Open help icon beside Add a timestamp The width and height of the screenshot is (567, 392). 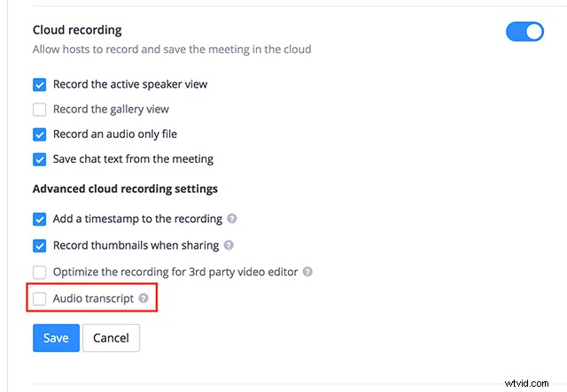pyautogui.click(x=232, y=219)
